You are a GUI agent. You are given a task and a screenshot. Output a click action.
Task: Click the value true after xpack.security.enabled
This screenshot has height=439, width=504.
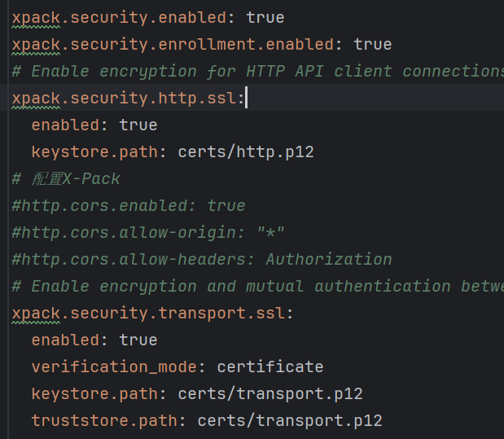[x=265, y=18]
